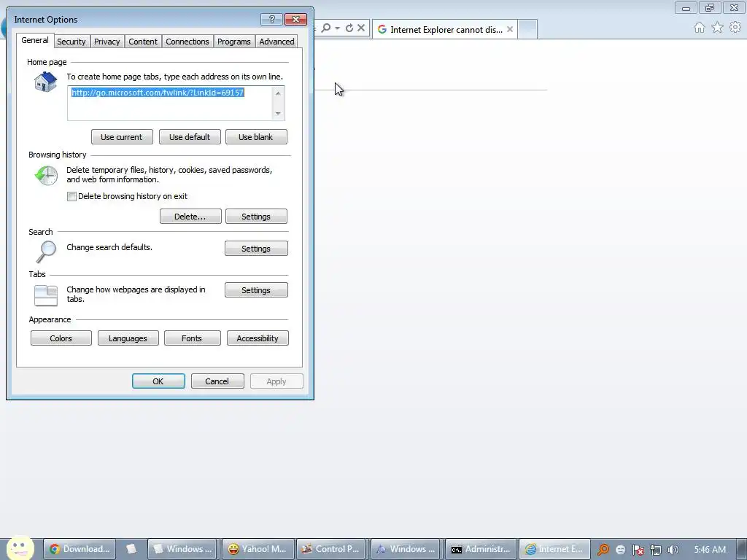Click the Fonts button
The height and width of the screenshot is (560, 747).
[192, 338]
